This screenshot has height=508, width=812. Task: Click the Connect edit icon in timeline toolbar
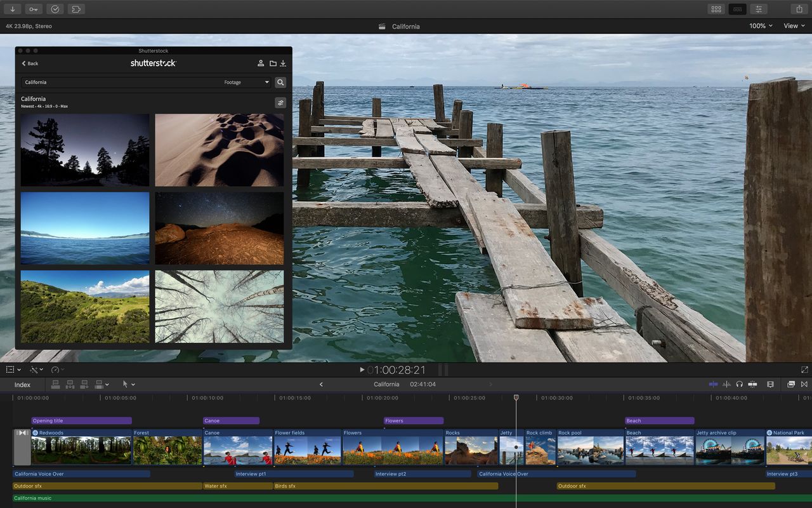[x=55, y=384]
